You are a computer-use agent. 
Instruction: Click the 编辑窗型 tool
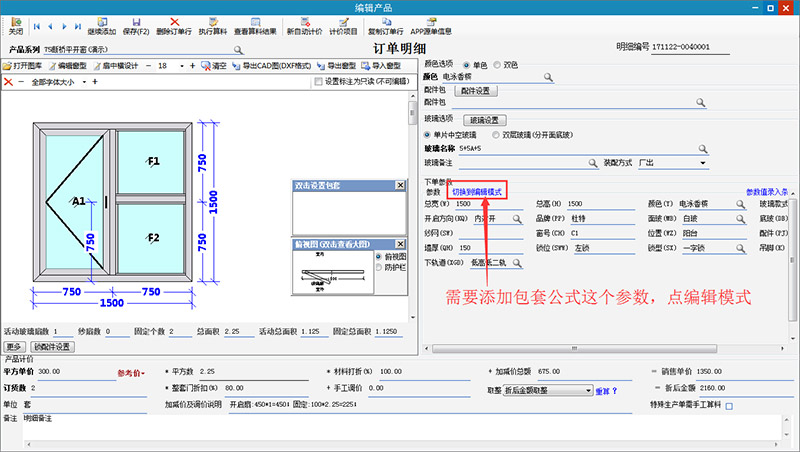pyautogui.click(x=68, y=66)
